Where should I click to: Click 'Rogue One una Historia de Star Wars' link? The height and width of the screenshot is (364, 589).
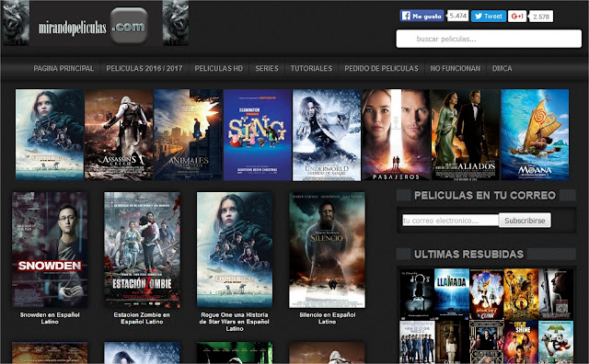(235, 322)
